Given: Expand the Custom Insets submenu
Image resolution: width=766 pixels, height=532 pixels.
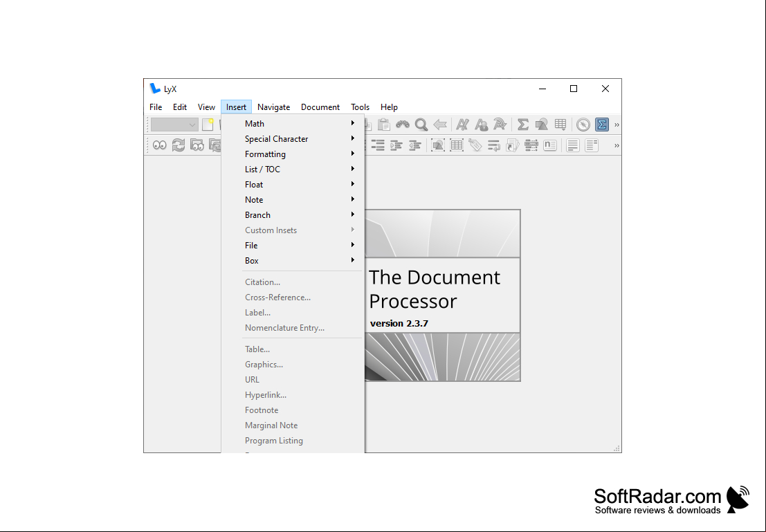Looking at the screenshot, I should [293, 230].
